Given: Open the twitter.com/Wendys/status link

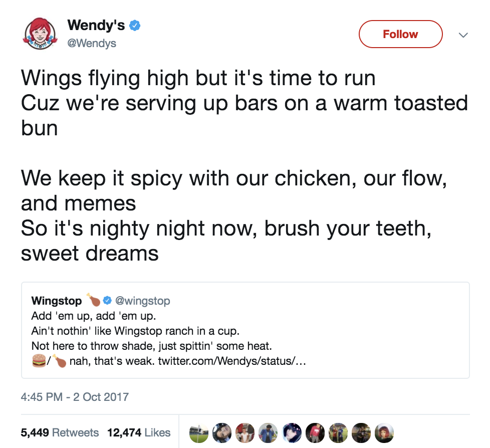Looking at the screenshot, I should [232, 361].
